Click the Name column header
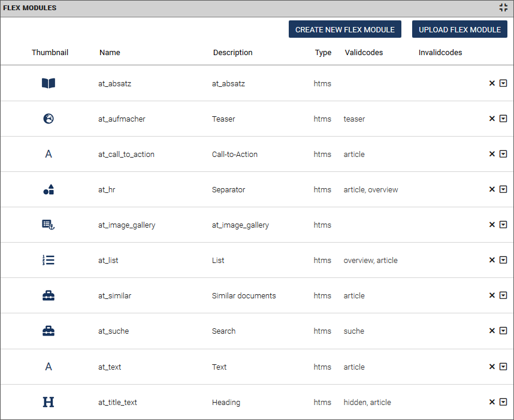 click(x=110, y=53)
